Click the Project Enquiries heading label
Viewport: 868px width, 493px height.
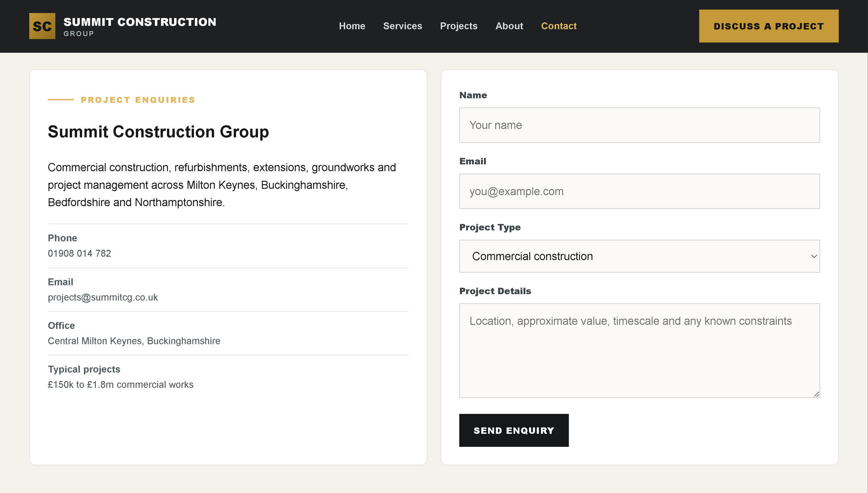pyautogui.click(x=138, y=100)
